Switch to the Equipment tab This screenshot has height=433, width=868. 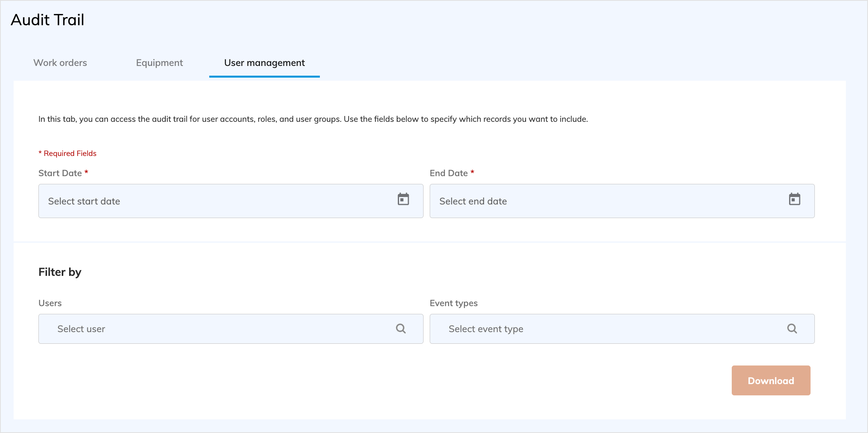pyautogui.click(x=159, y=63)
